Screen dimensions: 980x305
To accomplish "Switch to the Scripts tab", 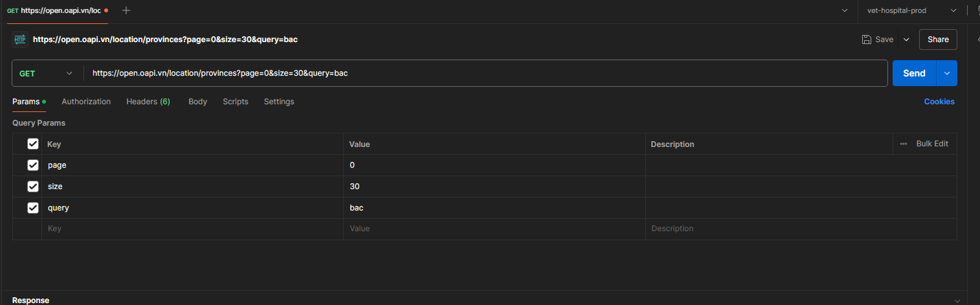I will 236,102.
